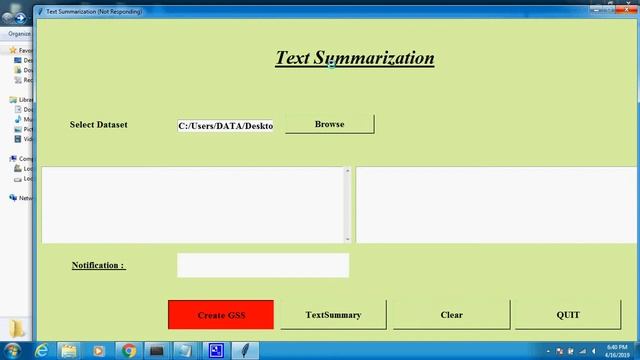This screenshot has height=360, width=640.
Task: Select the feather Tk app taskbar icon
Action: [245, 351]
